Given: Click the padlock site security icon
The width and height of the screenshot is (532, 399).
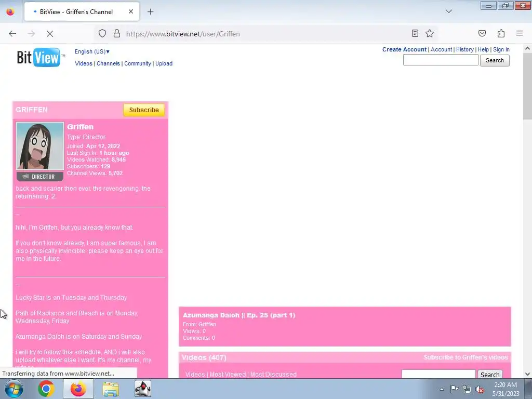Looking at the screenshot, I should tap(117, 34).
